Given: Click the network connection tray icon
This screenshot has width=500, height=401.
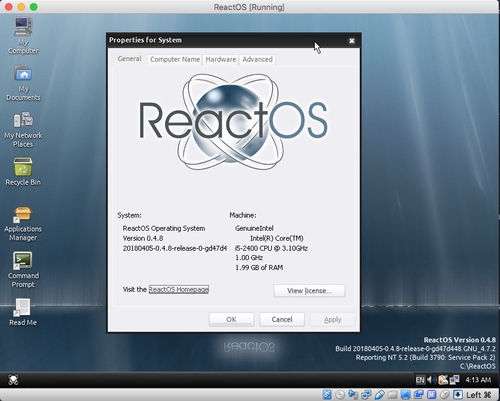Looking at the screenshot, I should (x=454, y=380).
